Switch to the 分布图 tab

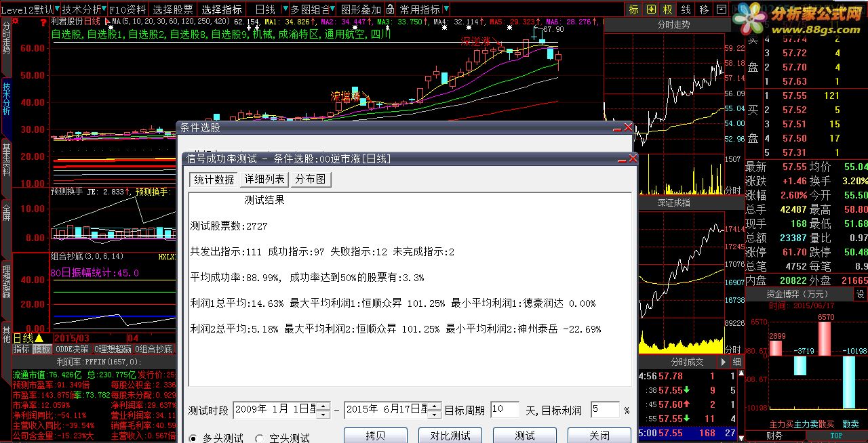click(x=311, y=180)
